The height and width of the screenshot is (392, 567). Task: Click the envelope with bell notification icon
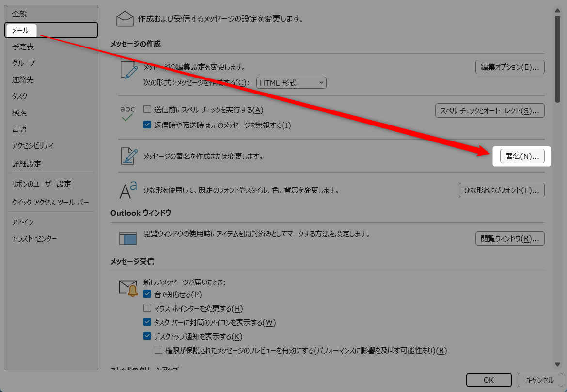click(128, 288)
